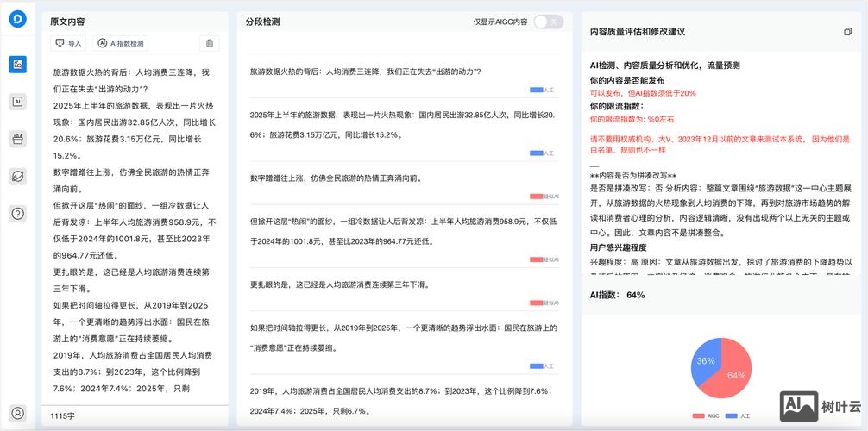Click the 疑似AI tag under 数字蹭蹭往上涨 segment
The image size is (868, 431).
click(x=544, y=197)
